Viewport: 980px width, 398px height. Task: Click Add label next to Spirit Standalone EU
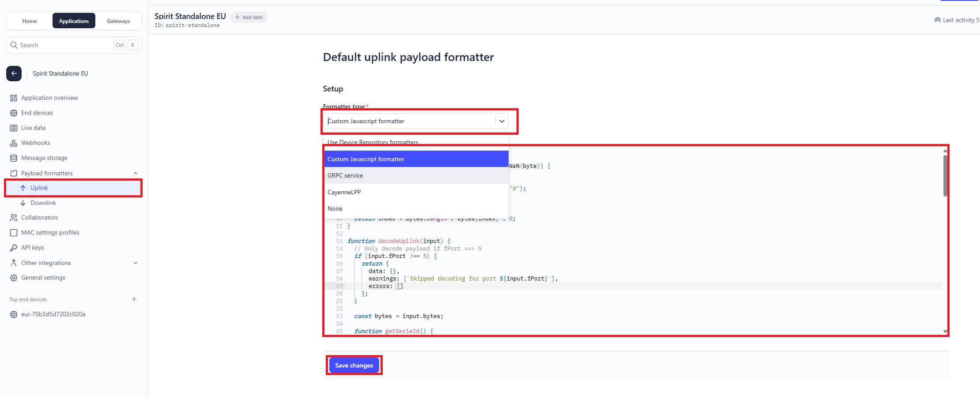pos(249,17)
